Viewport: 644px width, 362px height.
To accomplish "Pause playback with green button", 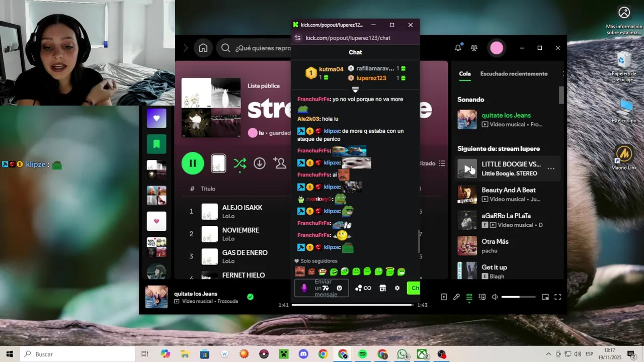I will pos(193,163).
